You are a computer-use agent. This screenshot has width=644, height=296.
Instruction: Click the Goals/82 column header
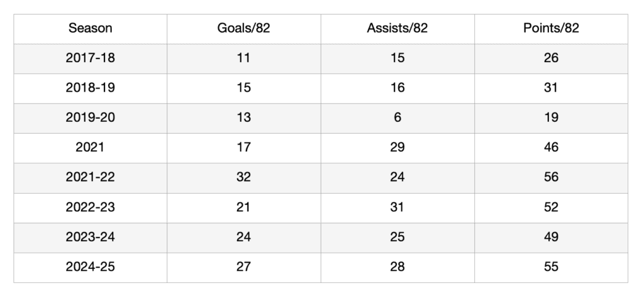click(x=243, y=28)
